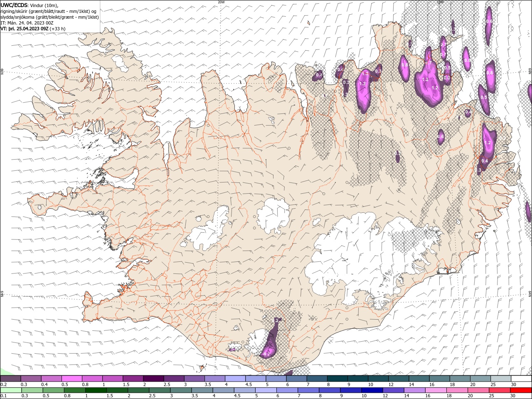Select the light pink 16 rain-scale swatch
This screenshot has width=532, height=399.
pyautogui.click(x=436, y=390)
